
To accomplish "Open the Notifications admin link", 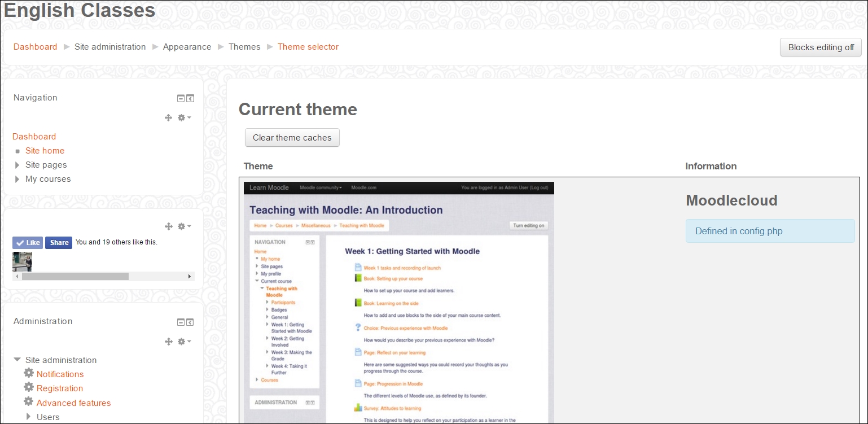I will 60,374.
